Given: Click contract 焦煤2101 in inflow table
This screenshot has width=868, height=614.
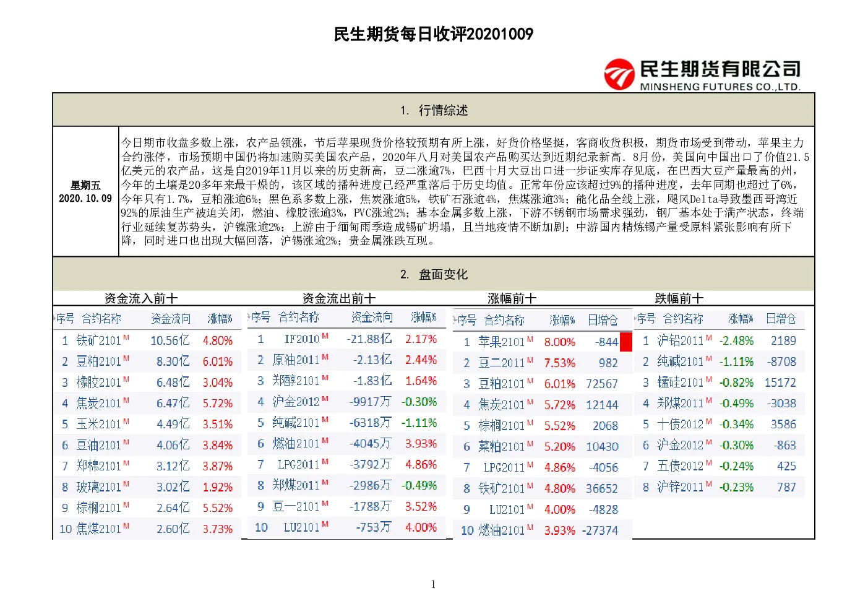Looking at the screenshot, I should click(x=99, y=529).
